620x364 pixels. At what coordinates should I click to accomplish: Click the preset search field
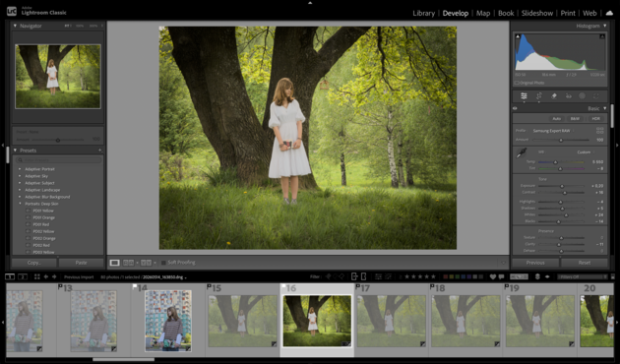[x=58, y=160]
